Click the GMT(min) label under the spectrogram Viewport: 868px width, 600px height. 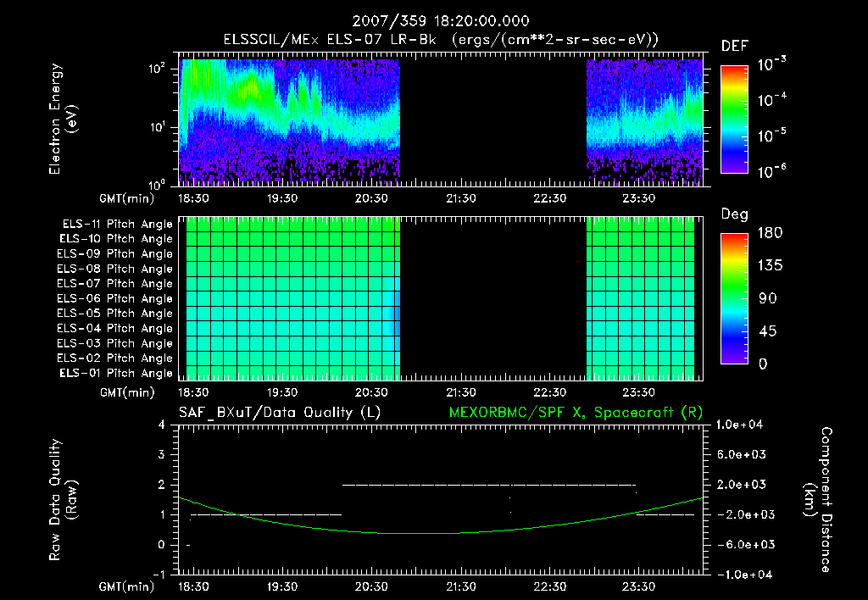[x=127, y=198]
